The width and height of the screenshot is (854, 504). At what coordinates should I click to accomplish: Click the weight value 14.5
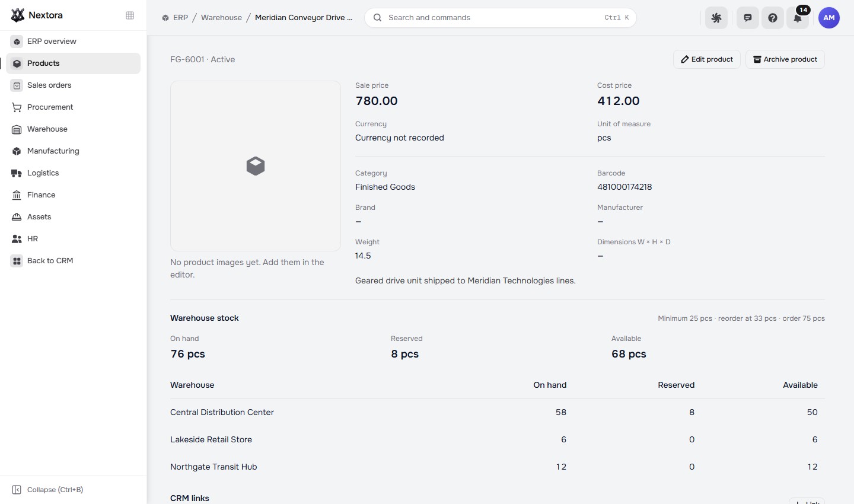coord(363,256)
